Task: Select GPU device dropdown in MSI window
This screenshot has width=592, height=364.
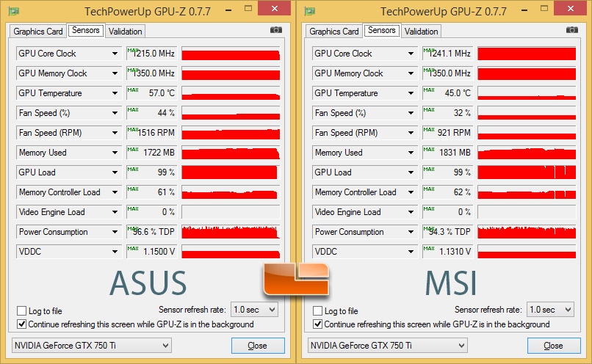Action: pos(388,345)
